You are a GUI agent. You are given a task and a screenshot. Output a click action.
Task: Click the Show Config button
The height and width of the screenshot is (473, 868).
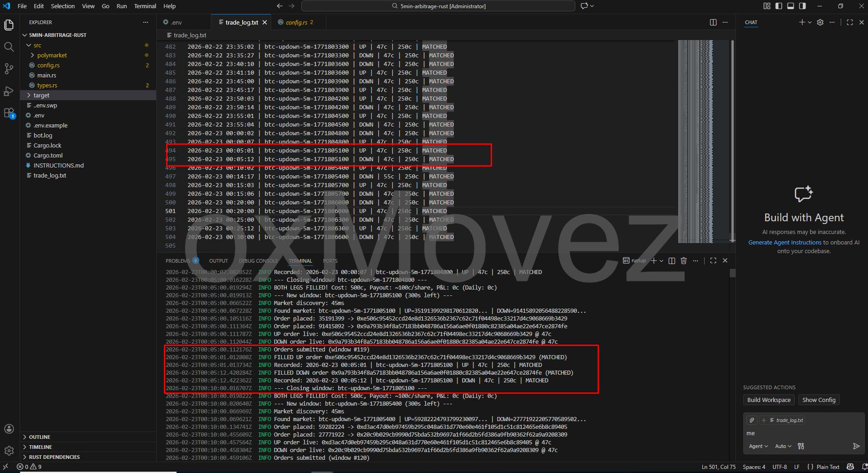[x=819, y=400]
